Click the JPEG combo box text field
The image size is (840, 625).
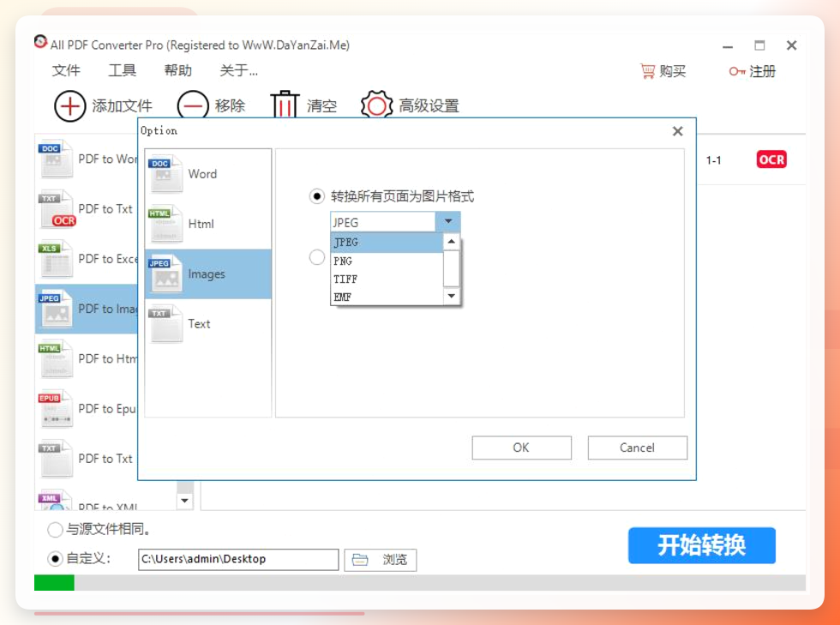(x=383, y=222)
